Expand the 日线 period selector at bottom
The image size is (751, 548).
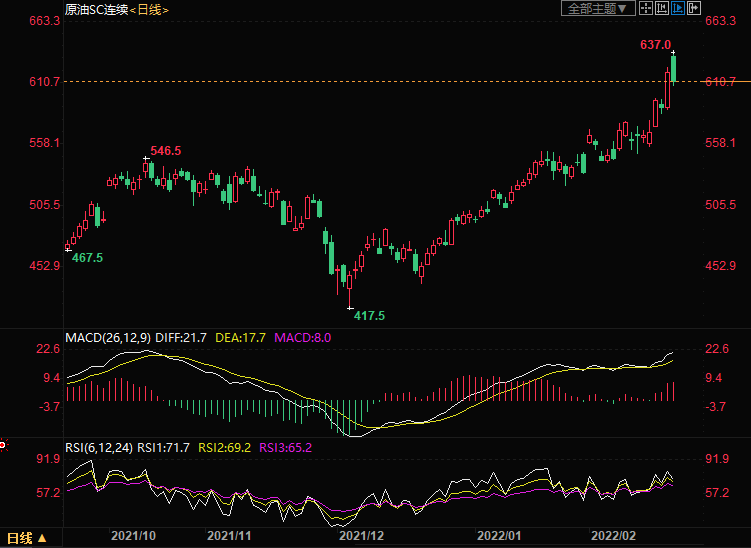(27, 539)
